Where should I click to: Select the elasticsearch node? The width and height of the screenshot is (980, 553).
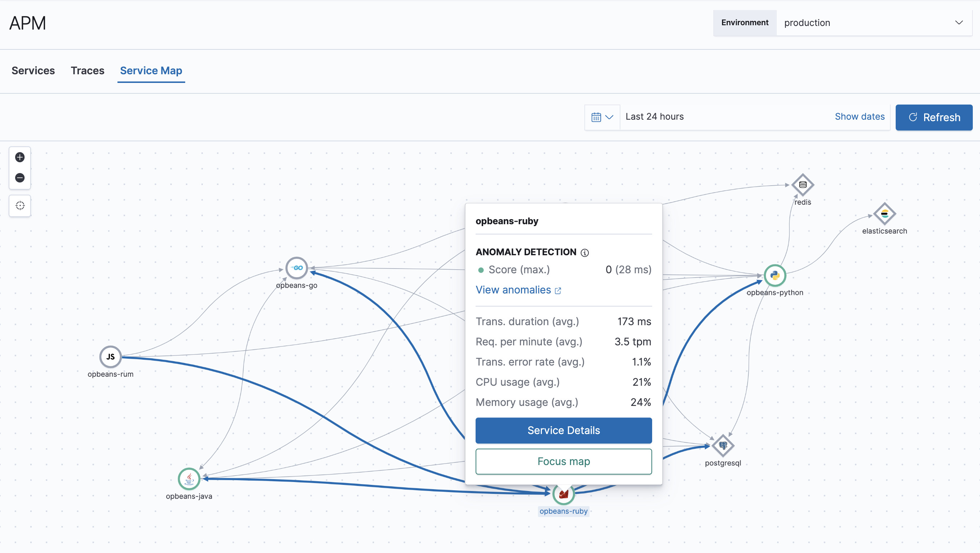point(885,214)
